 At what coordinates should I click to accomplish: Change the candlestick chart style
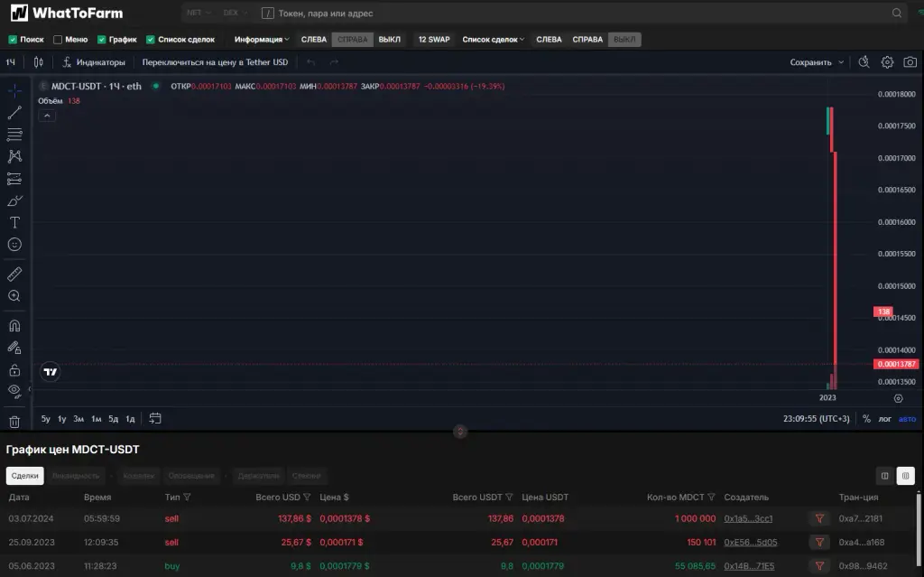click(38, 62)
